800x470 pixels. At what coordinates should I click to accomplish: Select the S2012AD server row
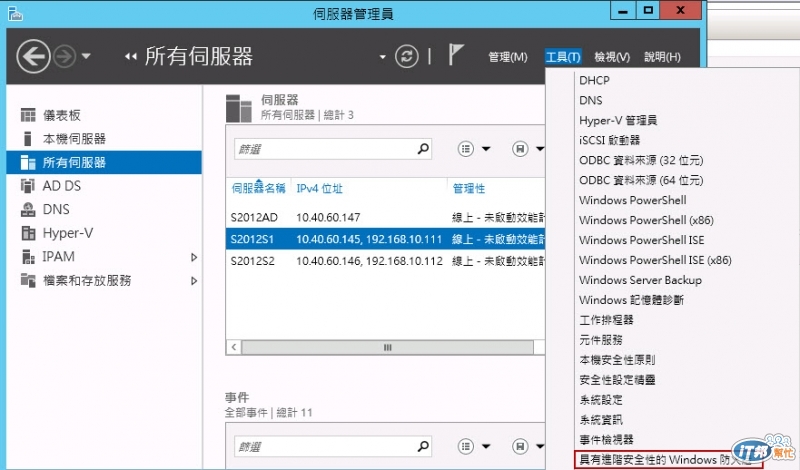pos(385,217)
